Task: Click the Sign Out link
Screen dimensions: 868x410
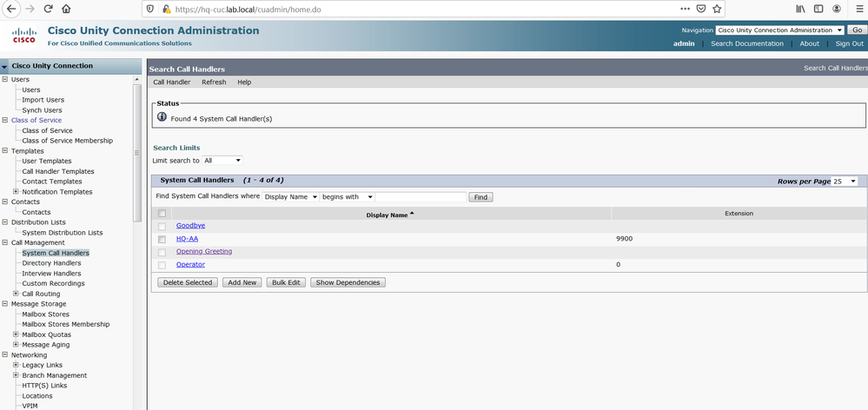Action: click(849, 43)
